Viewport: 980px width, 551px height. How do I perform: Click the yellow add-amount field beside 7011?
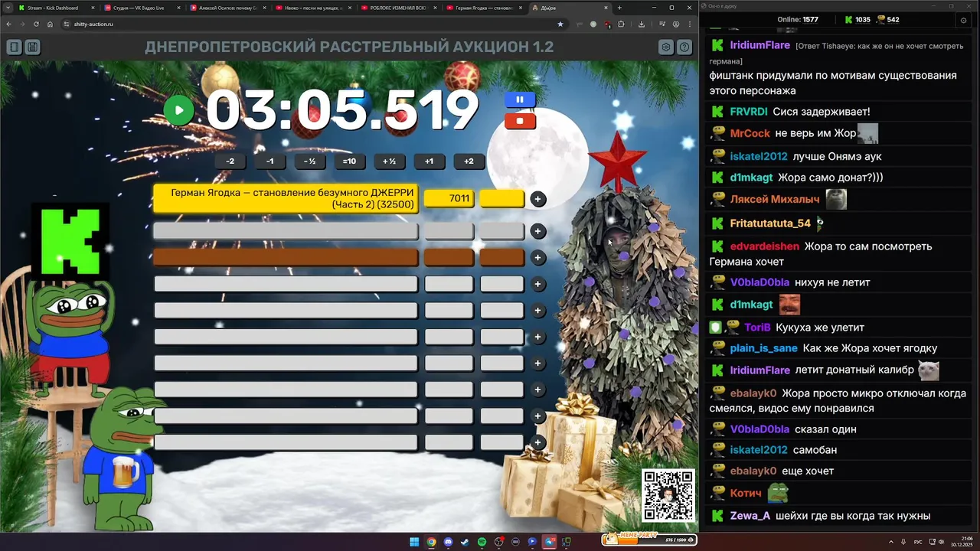click(502, 198)
